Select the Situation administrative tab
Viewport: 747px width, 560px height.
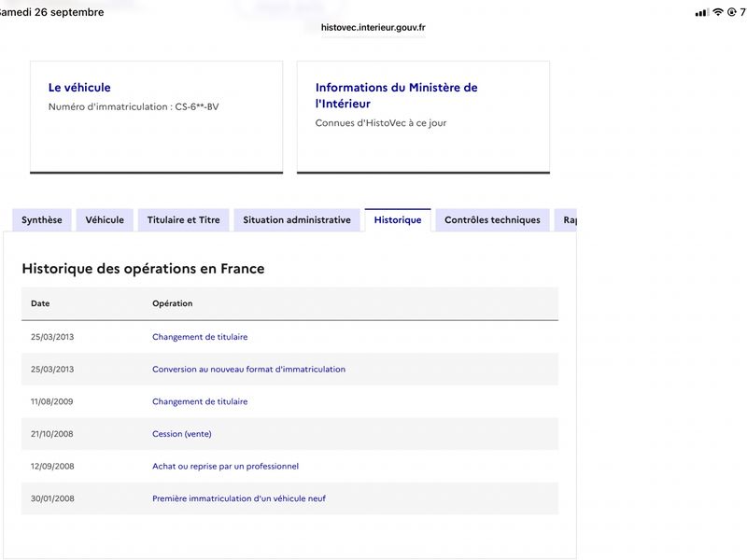click(297, 220)
